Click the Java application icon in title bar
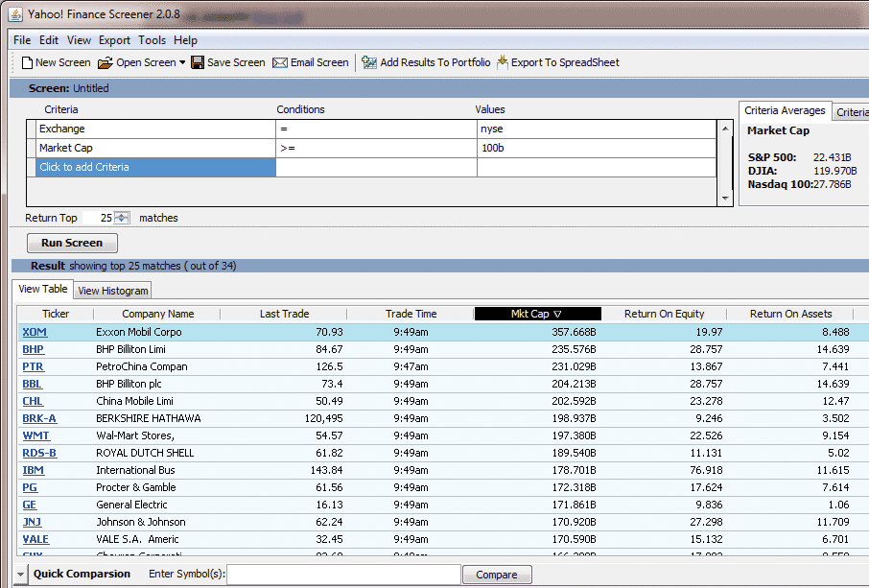This screenshot has width=869, height=588. pyautogui.click(x=15, y=14)
